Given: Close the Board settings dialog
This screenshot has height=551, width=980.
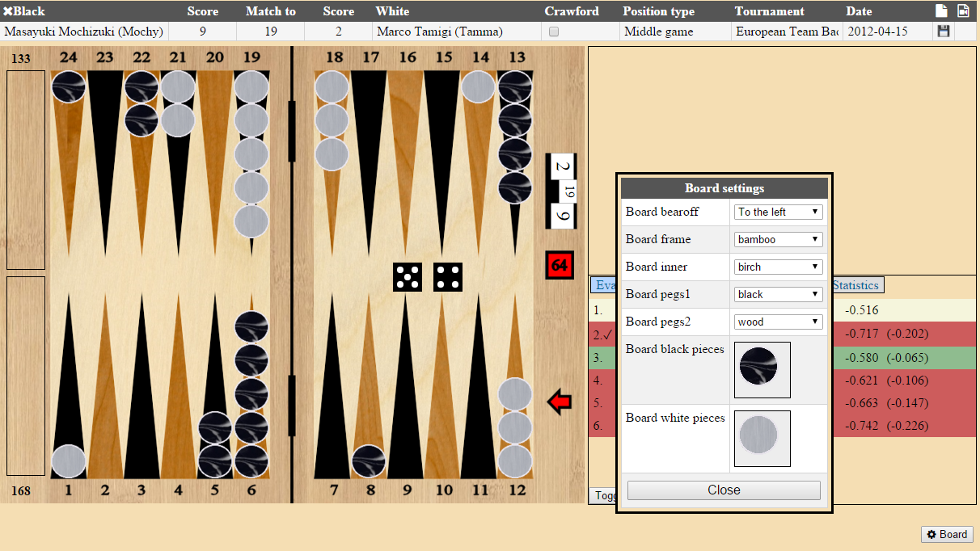Looking at the screenshot, I should click(x=724, y=490).
